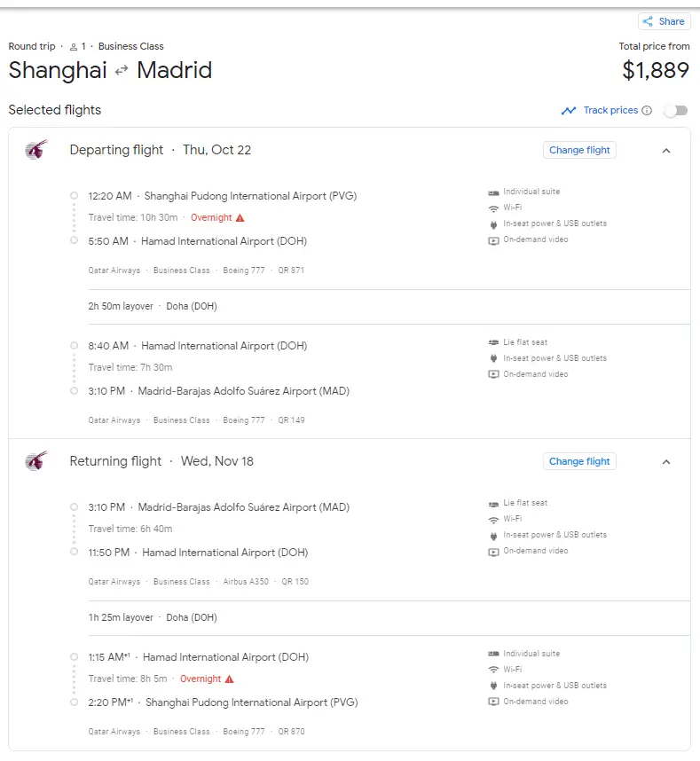Click the Wi-Fi icon for flight QR 150
Viewport: 700px width, 761px height.
[493, 520]
